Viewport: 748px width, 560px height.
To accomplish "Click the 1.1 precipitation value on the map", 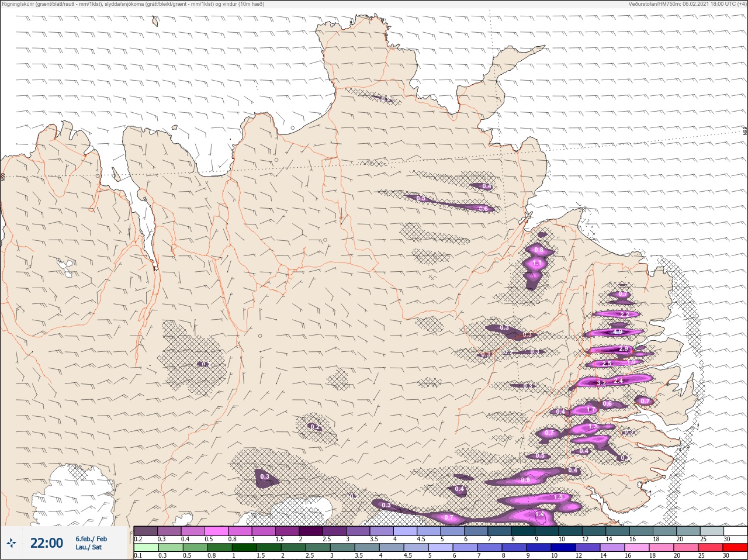I will click(536, 264).
